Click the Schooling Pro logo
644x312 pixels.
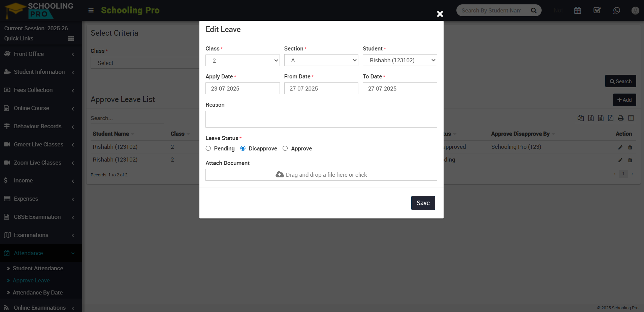pos(40,10)
